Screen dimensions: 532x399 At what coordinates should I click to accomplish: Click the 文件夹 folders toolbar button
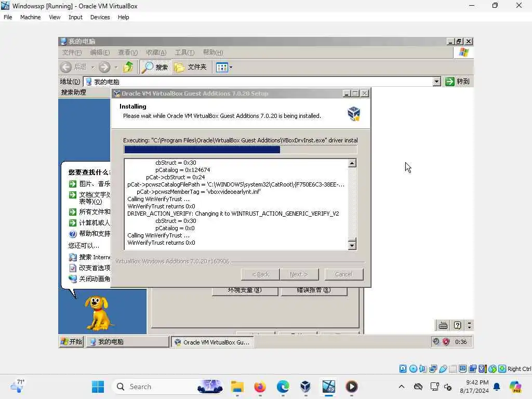pyautogui.click(x=190, y=67)
